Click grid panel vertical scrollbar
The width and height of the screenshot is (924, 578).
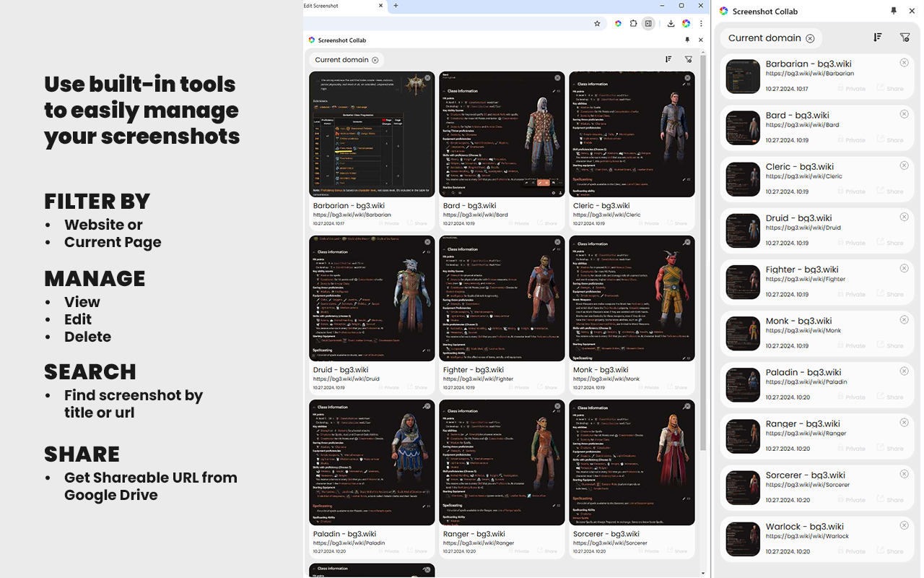(x=704, y=253)
